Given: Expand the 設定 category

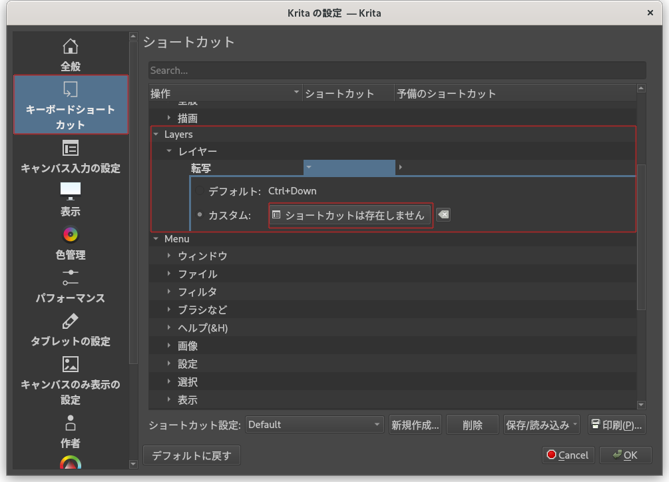Looking at the screenshot, I should pos(169,363).
